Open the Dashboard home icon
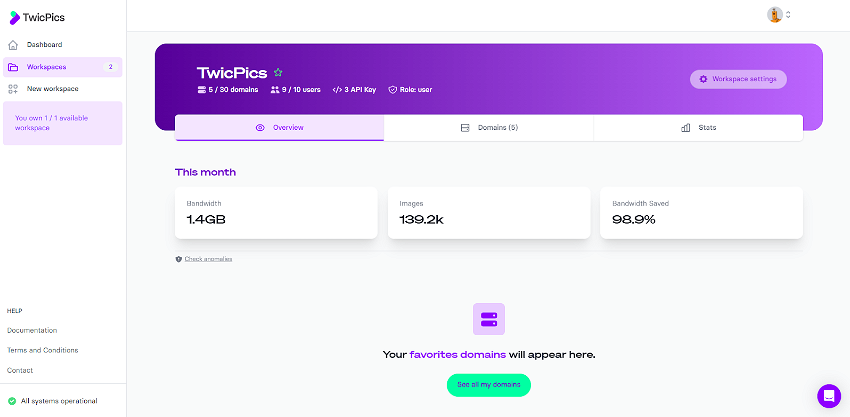The image size is (850, 417). [x=14, y=45]
